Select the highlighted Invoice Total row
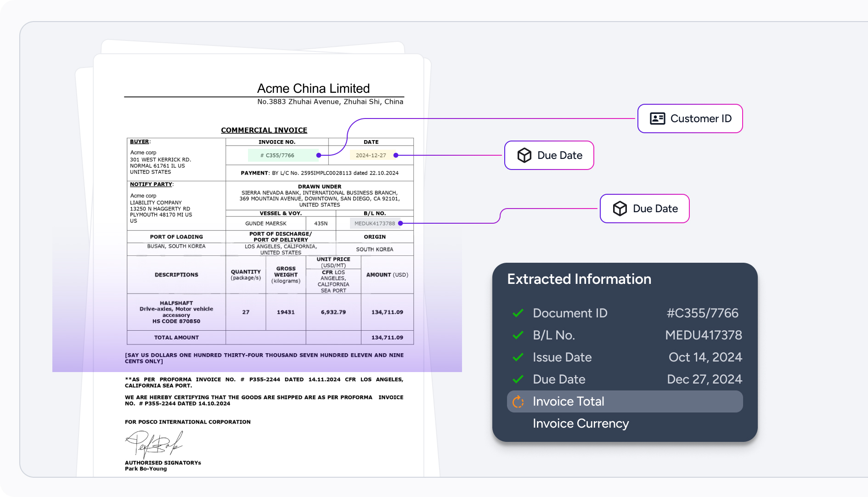 (x=625, y=401)
